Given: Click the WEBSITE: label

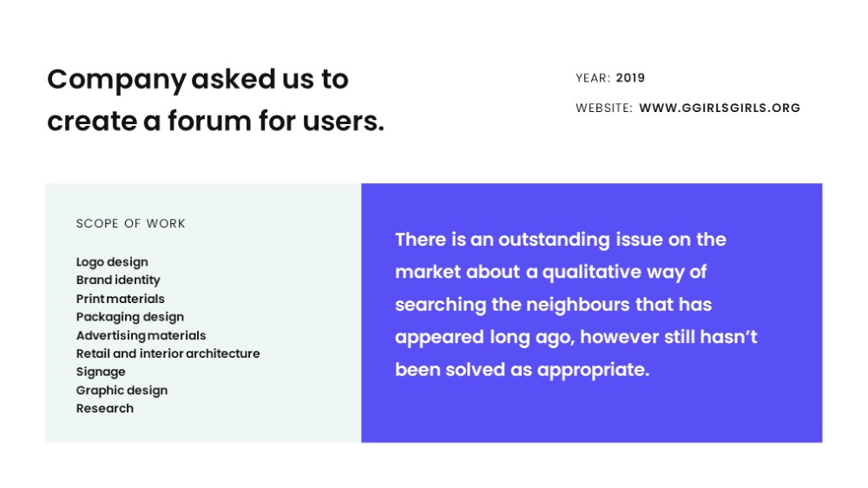Looking at the screenshot, I should (x=604, y=108).
